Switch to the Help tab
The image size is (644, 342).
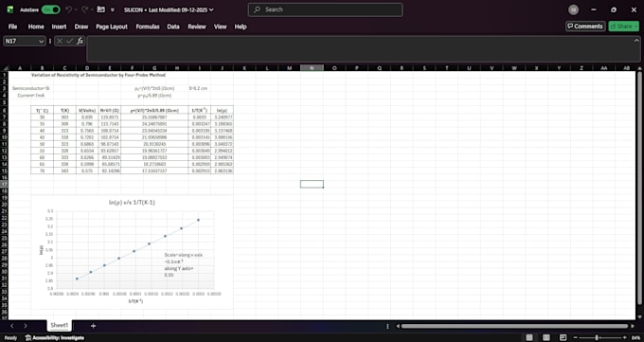point(241,27)
